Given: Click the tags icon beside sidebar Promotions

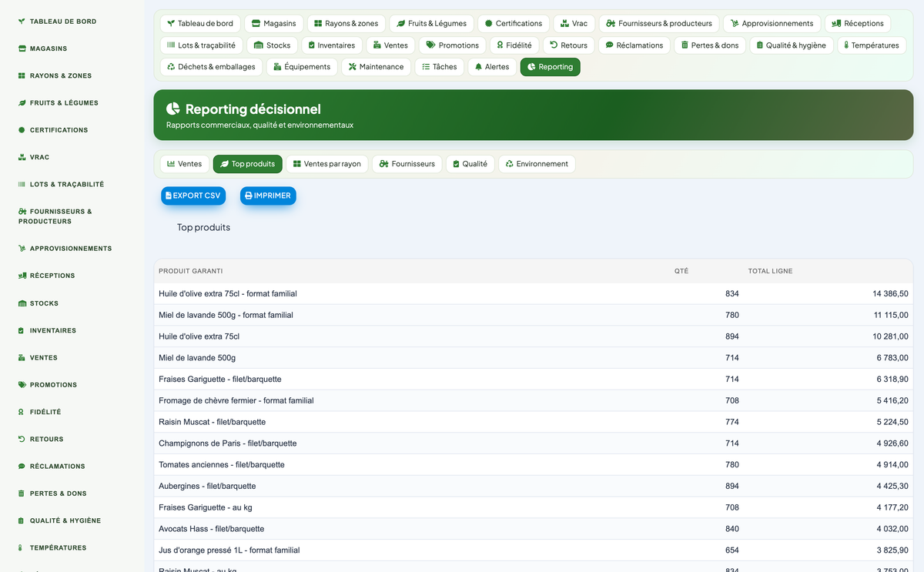Looking at the screenshot, I should pyautogui.click(x=22, y=385).
